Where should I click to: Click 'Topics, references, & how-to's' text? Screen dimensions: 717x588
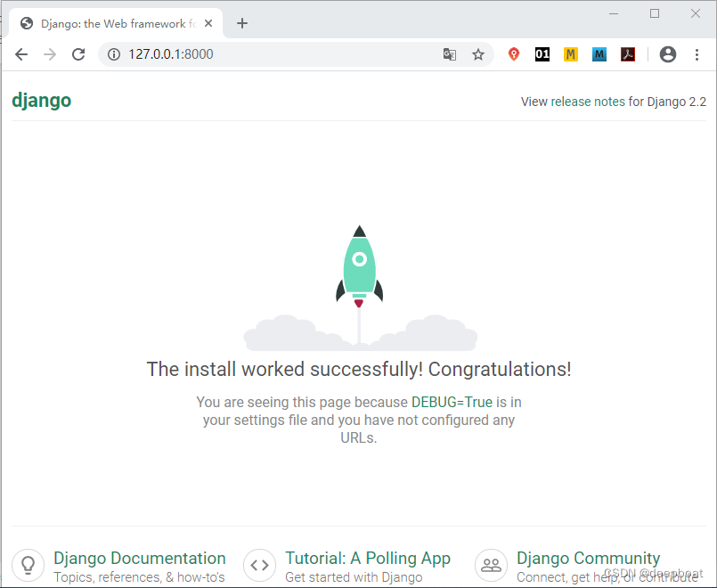pyautogui.click(x=139, y=577)
